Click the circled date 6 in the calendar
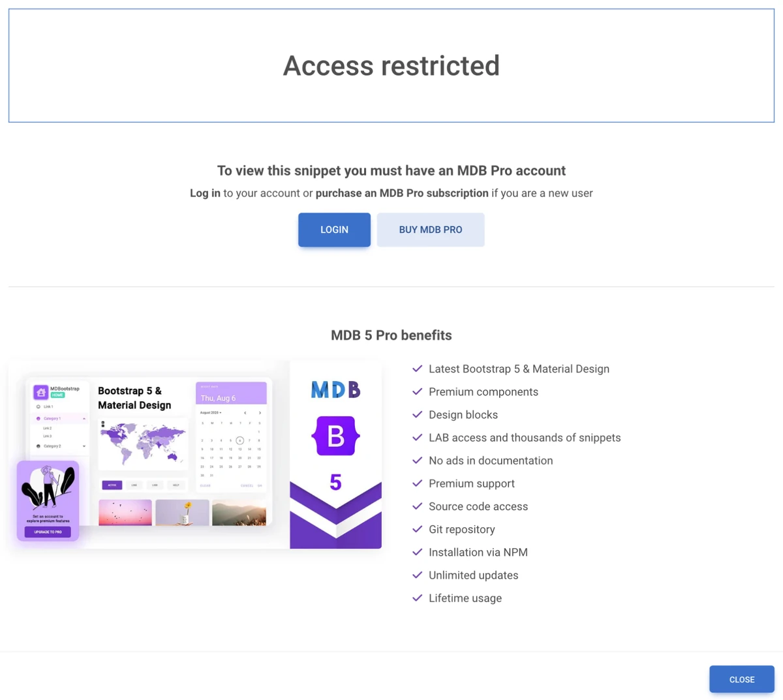 click(240, 440)
